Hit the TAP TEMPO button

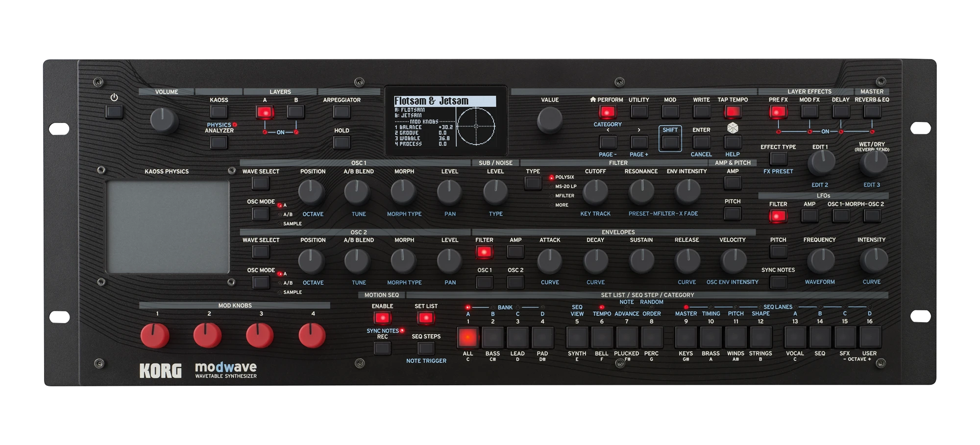pyautogui.click(x=733, y=112)
